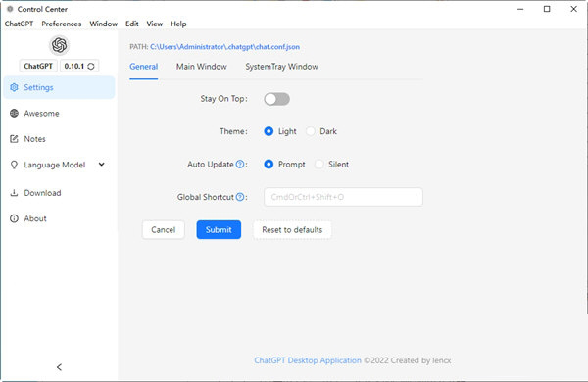Screen dimensions: 588x382
Task: Click the Cancel button
Action: click(x=164, y=230)
